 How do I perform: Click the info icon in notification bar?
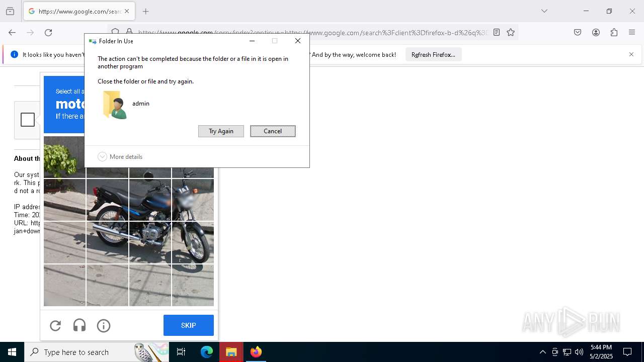click(x=14, y=54)
